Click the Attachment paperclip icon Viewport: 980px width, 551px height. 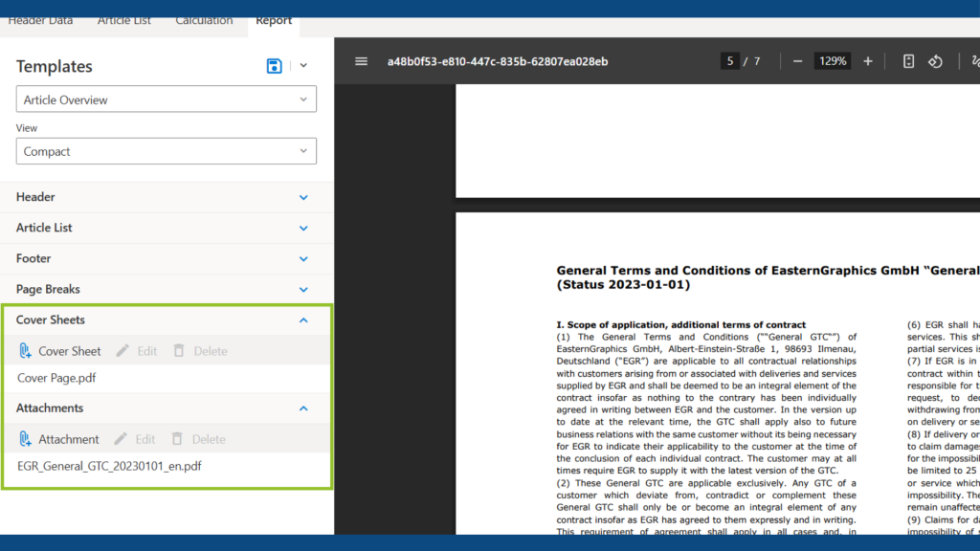pyautogui.click(x=27, y=438)
